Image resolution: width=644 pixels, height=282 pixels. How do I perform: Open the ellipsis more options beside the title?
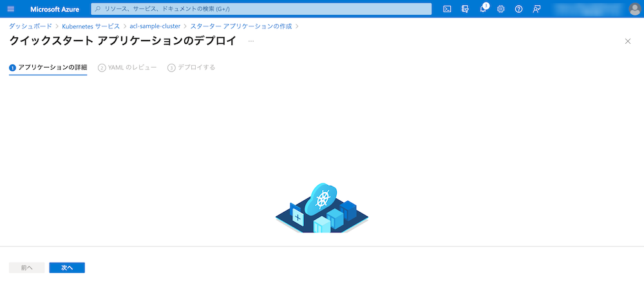251,41
